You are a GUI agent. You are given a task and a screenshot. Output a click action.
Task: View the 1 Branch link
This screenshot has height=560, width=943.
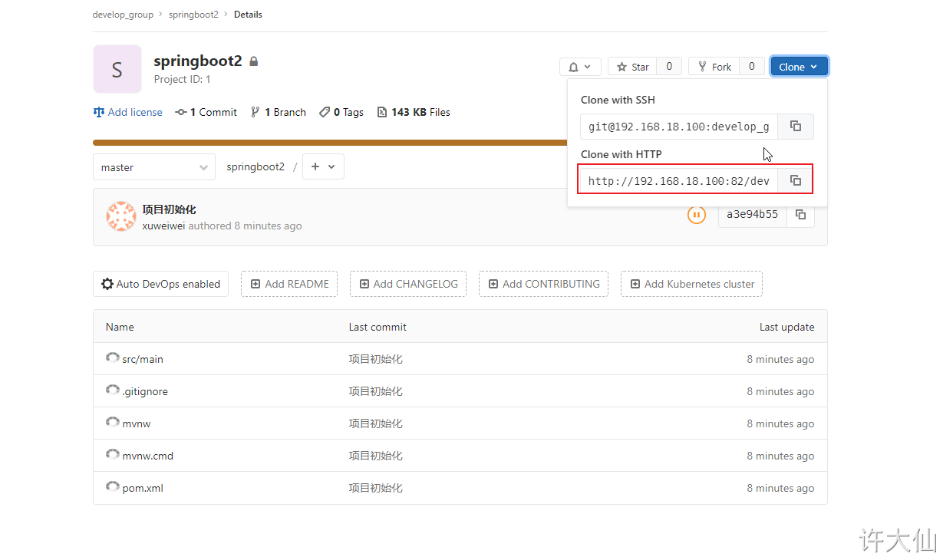click(x=278, y=112)
